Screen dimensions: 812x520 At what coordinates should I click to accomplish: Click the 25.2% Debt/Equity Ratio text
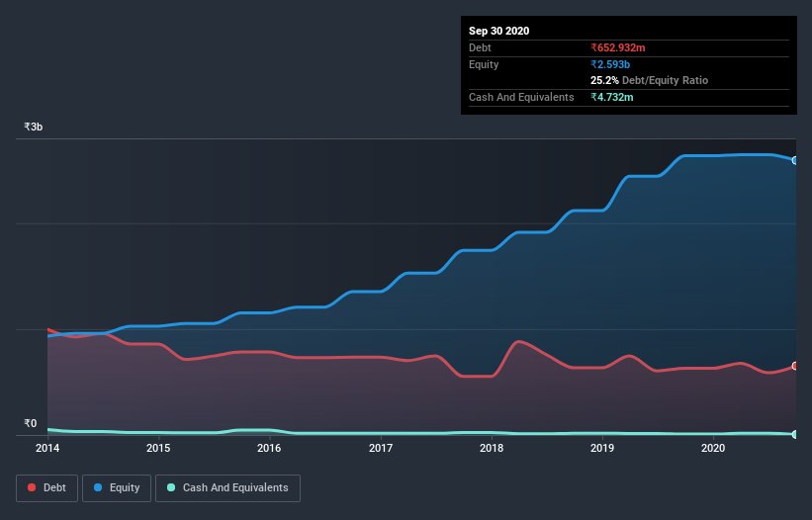[x=650, y=80]
